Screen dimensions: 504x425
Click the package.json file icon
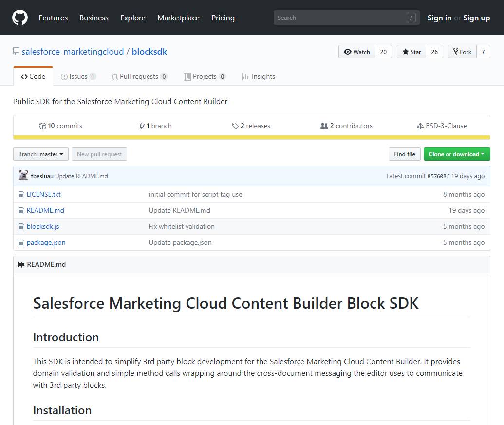[x=21, y=243]
